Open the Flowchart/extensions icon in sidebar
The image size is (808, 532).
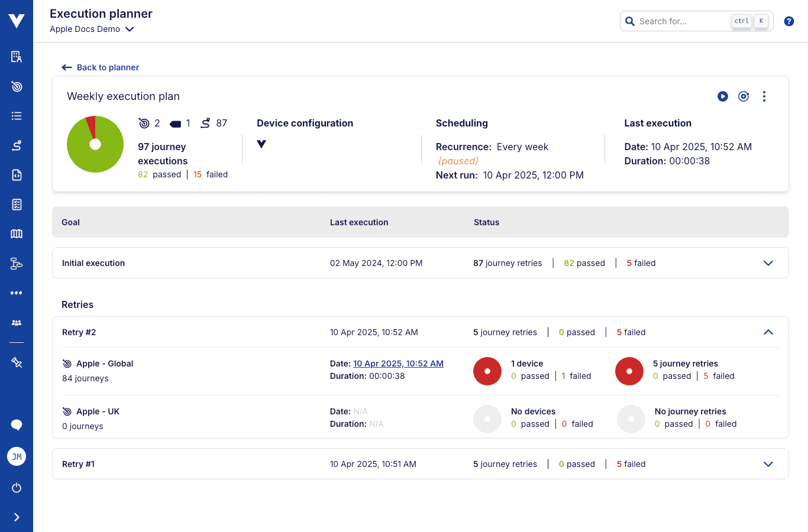coord(17,263)
